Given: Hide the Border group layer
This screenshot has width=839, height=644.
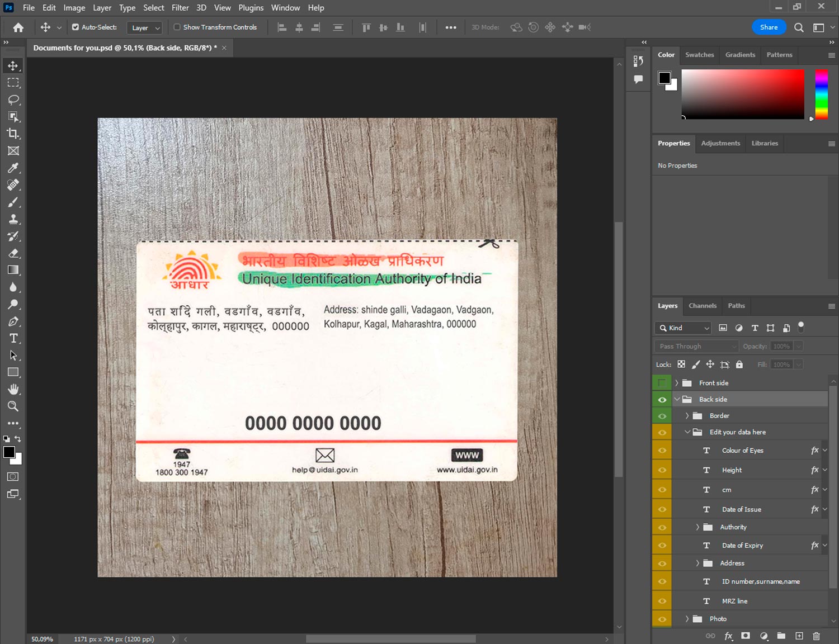Looking at the screenshot, I should click(x=662, y=416).
